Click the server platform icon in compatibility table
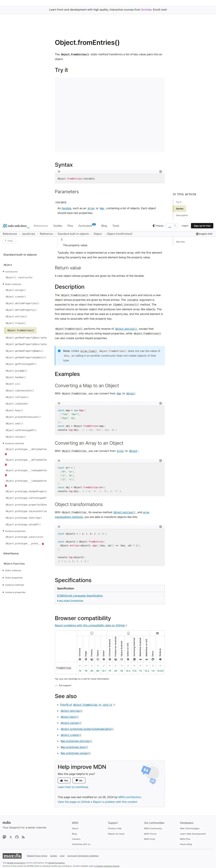The height and width of the screenshot is (868, 216). pos(157,633)
